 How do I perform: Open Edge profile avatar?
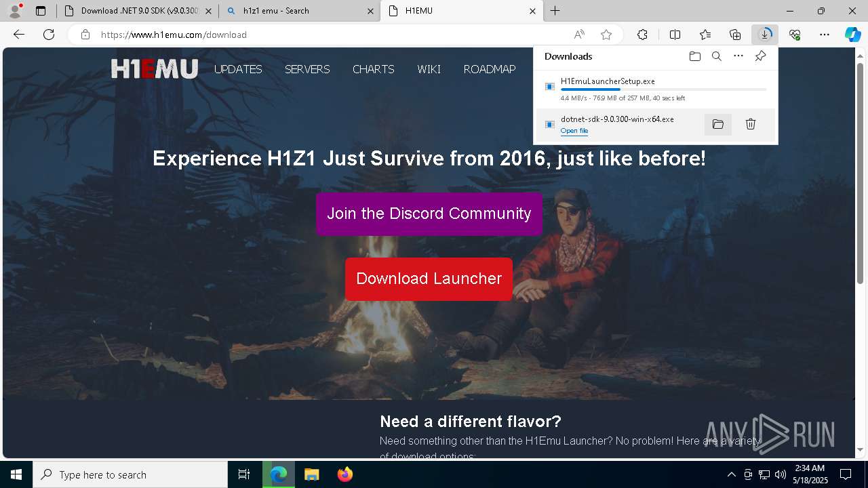pyautogui.click(x=15, y=10)
